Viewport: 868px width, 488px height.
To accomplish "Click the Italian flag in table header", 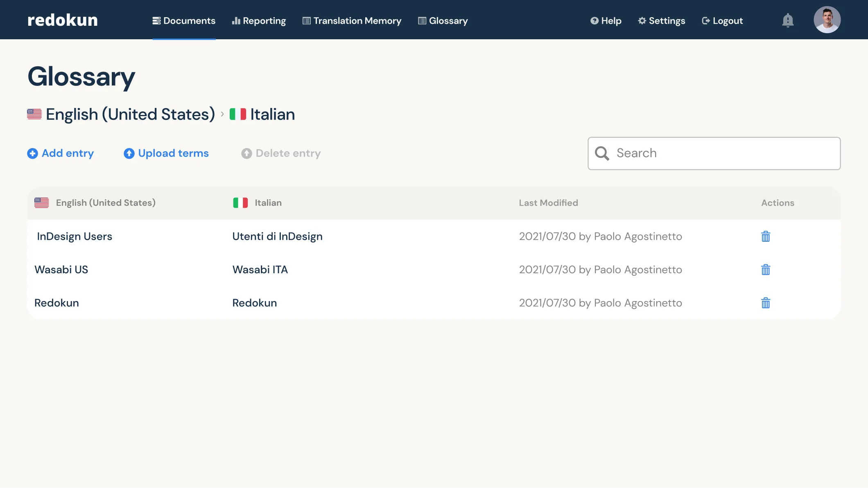I will pyautogui.click(x=240, y=203).
